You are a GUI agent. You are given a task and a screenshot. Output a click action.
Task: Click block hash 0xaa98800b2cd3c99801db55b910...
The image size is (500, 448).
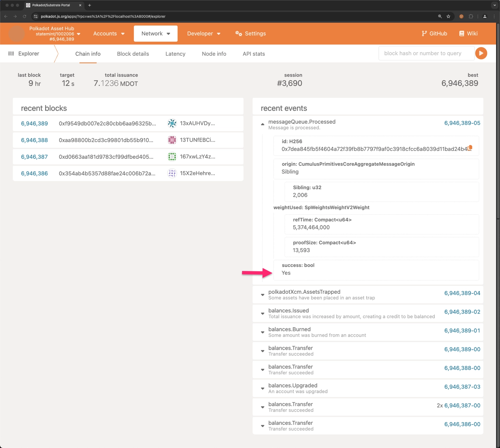coord(106,140)
